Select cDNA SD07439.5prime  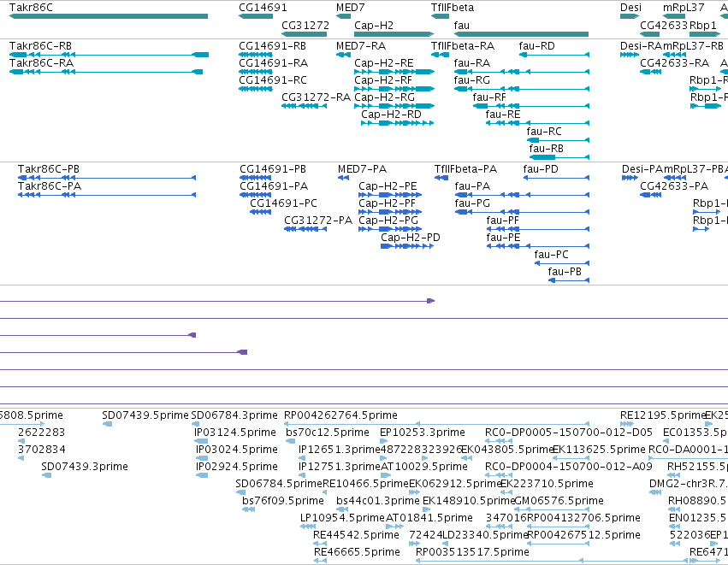(145, 415)
